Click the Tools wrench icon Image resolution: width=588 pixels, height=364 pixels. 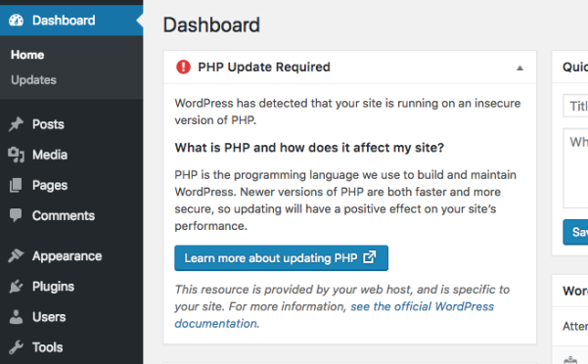[16, 347]
